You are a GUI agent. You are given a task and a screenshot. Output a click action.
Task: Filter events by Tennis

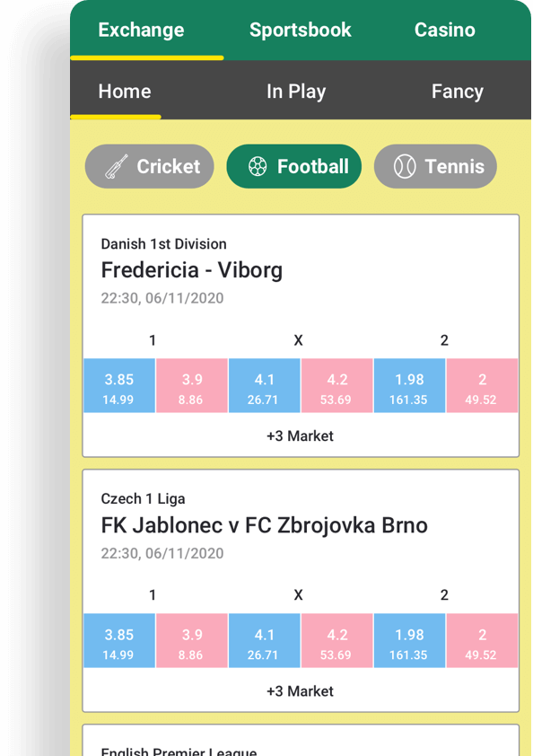coord(435,166)
